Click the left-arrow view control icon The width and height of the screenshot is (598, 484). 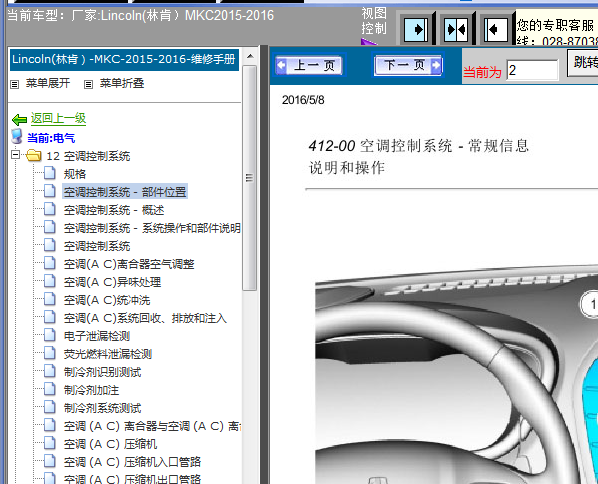pyautogui.click(x=496, y=30)
